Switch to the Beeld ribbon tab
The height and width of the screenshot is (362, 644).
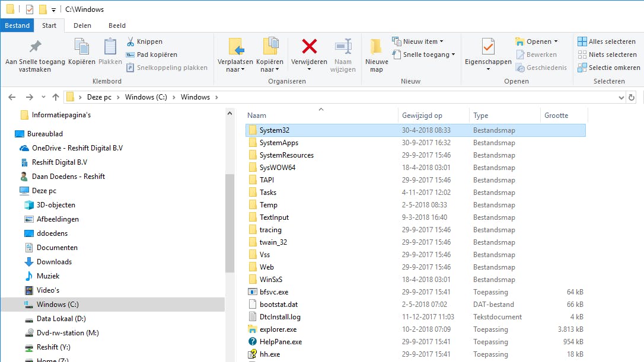[x=117, y=25]
